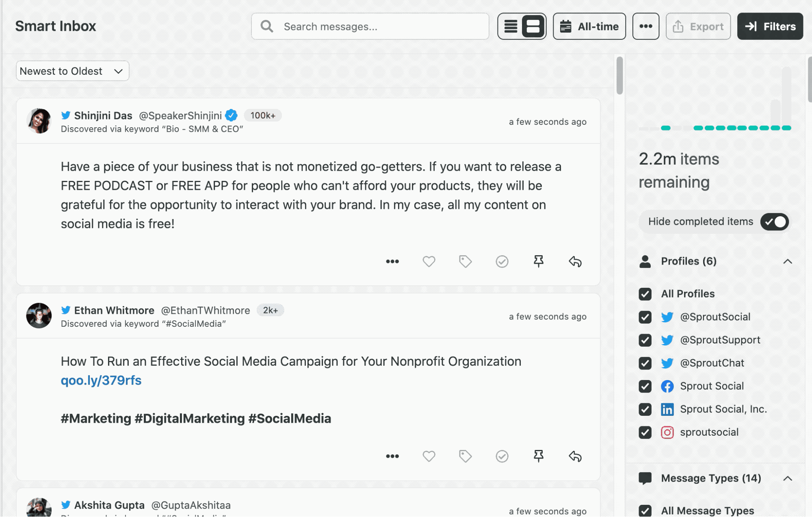Uncheck the @SproutChat profile checkbox

click(x=645, y=363)
